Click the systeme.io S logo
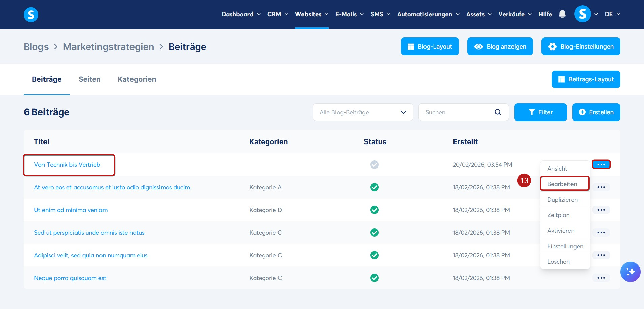Screen dimensions: 644x309 click(x=31, y=15)
